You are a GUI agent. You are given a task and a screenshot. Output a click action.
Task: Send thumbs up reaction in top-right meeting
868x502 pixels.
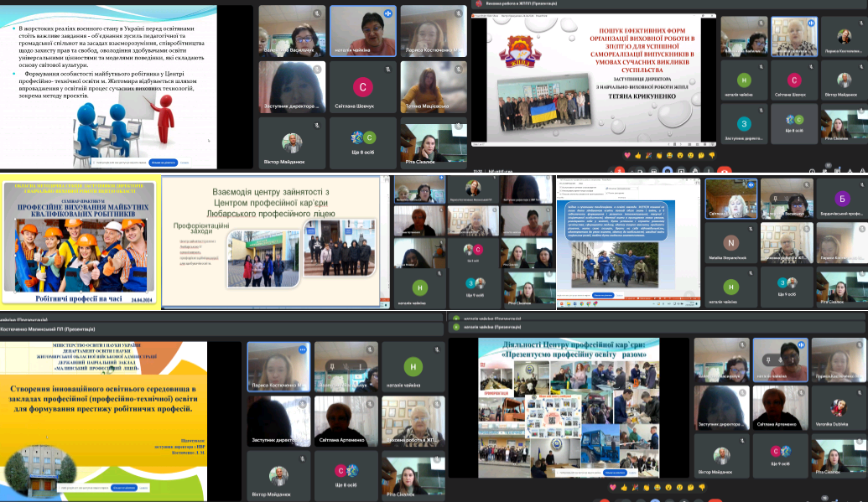(x=638, y=156)
